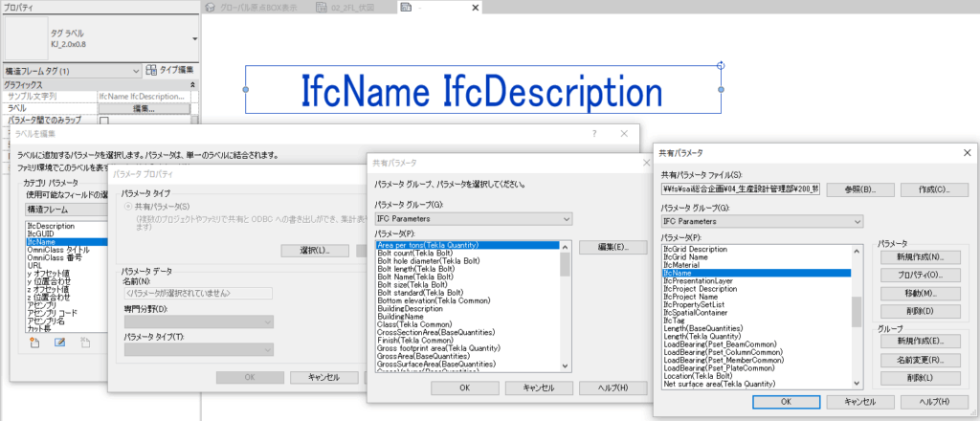Open IFC Parameters dropdown under file path
The image size is (980, 421).
(x=762, y=221)
